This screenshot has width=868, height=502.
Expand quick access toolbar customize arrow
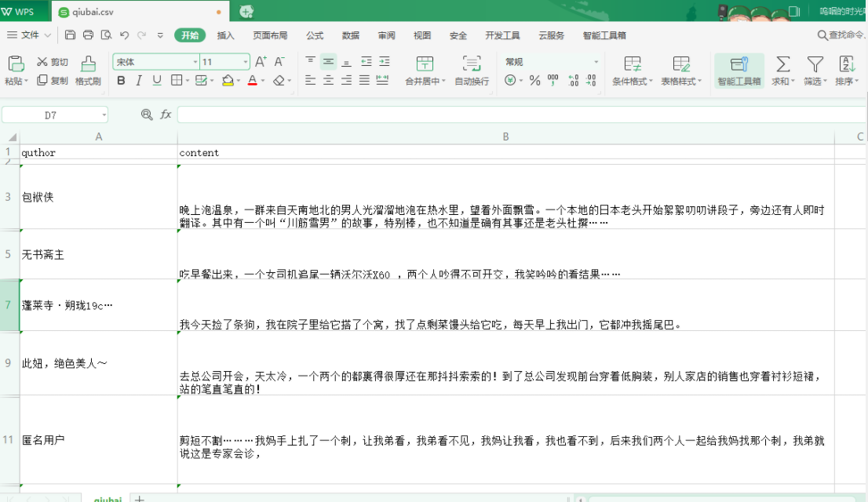point(160,35)
